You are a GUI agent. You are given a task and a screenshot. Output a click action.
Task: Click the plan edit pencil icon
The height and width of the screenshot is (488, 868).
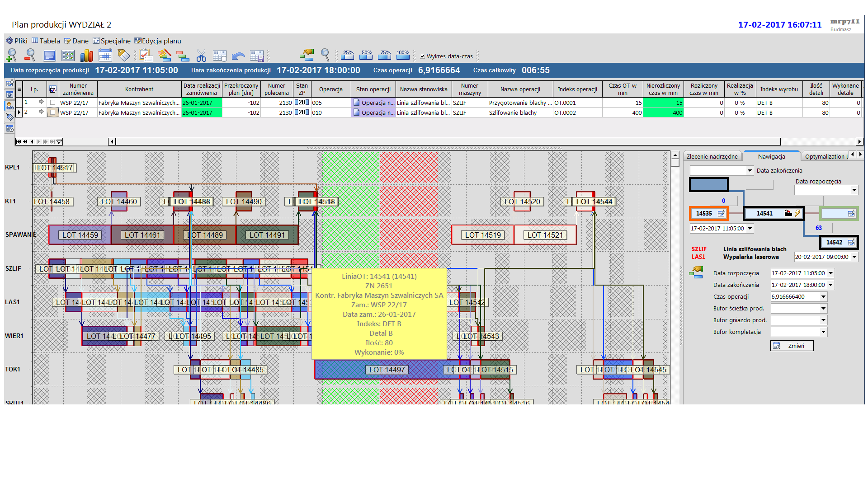165,55
